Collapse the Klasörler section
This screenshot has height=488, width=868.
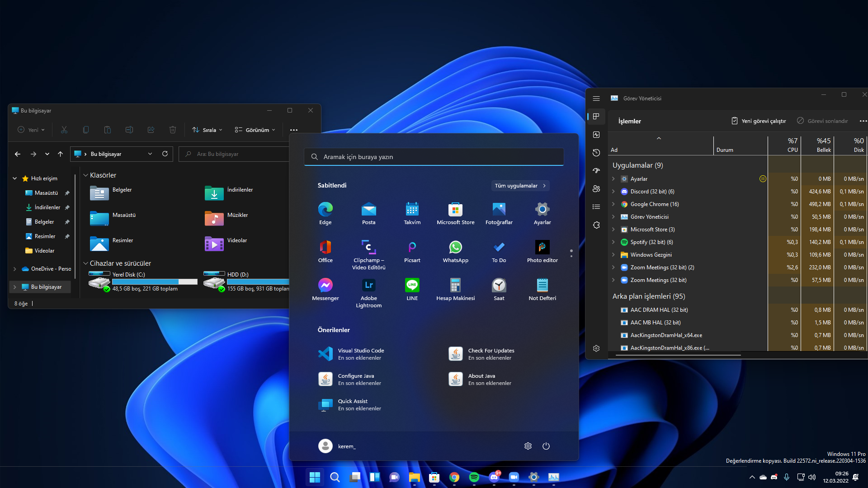point(85,175)
